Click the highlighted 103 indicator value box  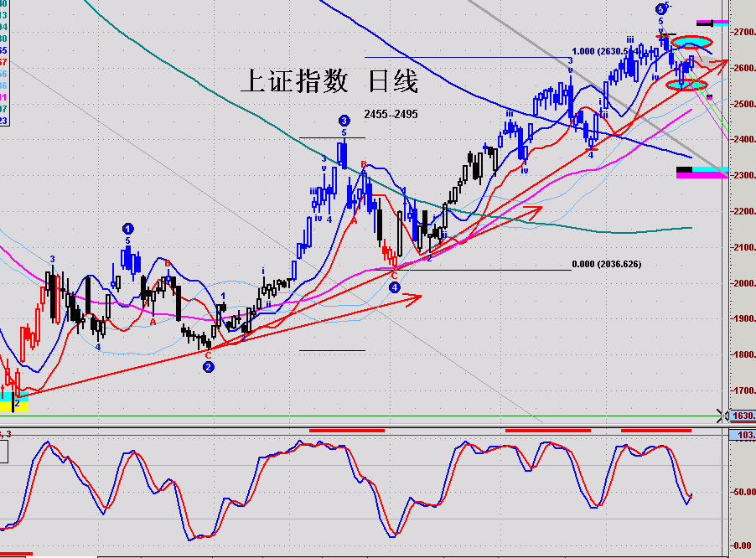pyautogui.click(x=743, y=435)
